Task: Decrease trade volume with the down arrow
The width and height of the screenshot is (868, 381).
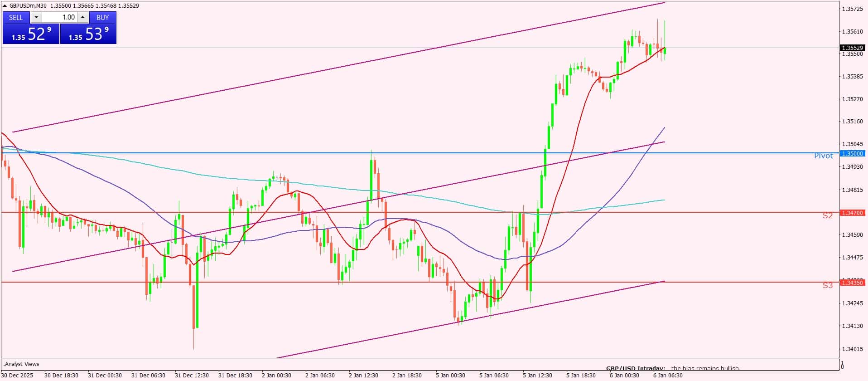Action: point(36,17)
